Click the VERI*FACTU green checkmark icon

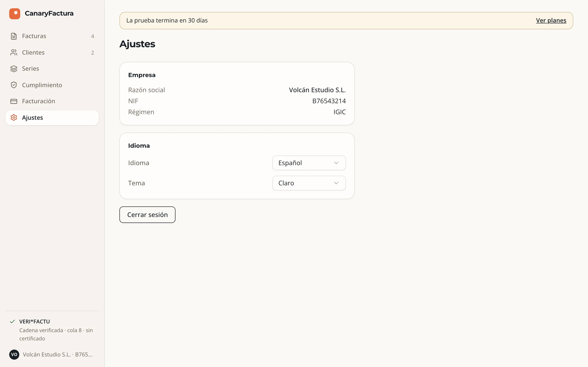click(x=12, y=322)
